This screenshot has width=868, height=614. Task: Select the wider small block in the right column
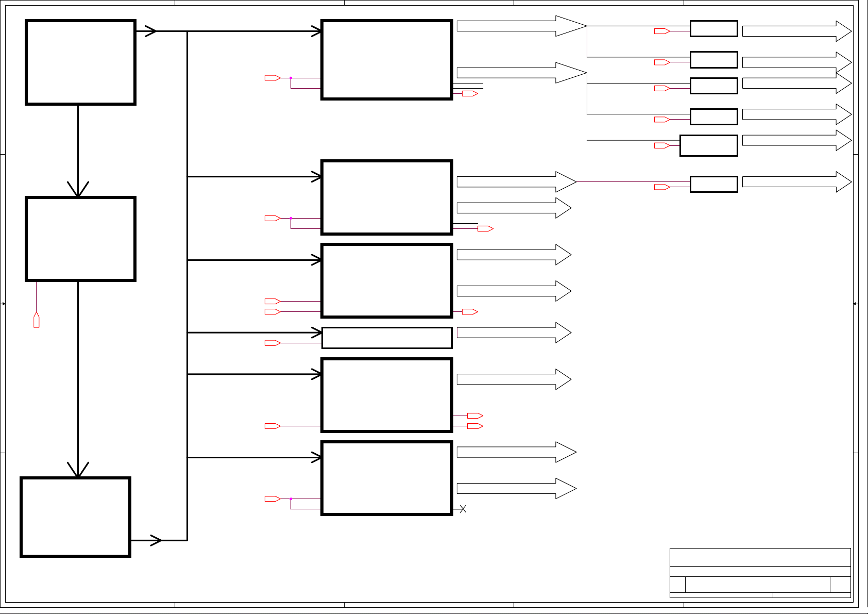coord(709,145)
